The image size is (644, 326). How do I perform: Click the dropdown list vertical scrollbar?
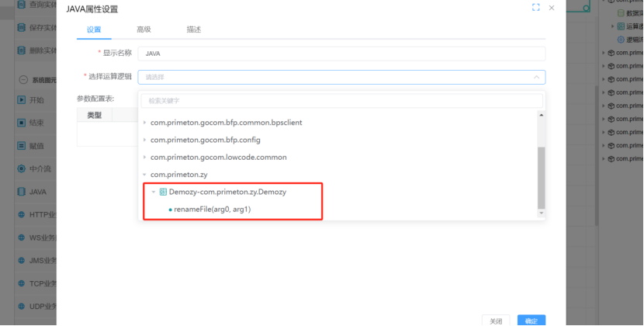541,177
